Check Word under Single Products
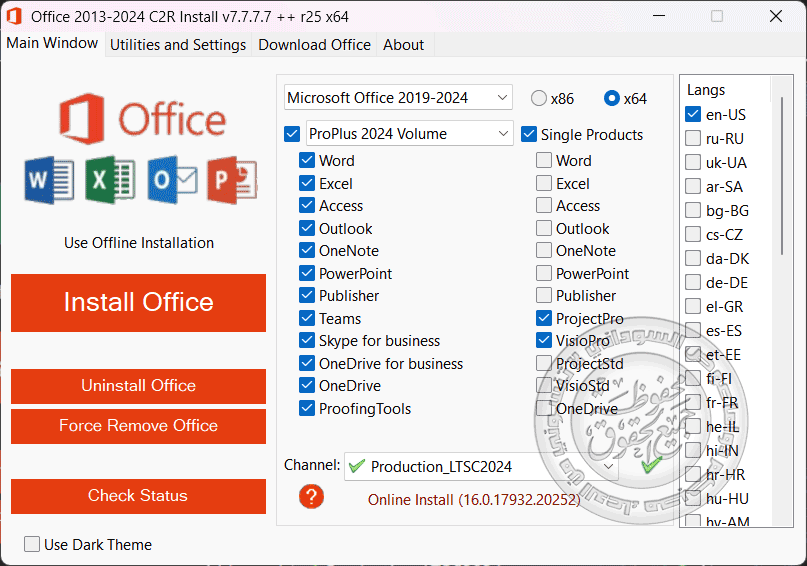Image resolution: width=807 pixels, height=566 pixels. tap(544, 160)
